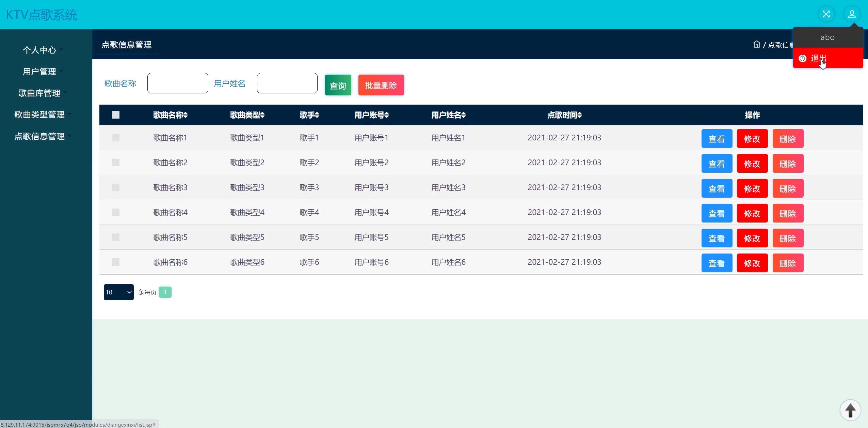The width and height of the screenshot is (868, 428).
Task: Click the 用户账号3 cell
Action: [371, 187]
